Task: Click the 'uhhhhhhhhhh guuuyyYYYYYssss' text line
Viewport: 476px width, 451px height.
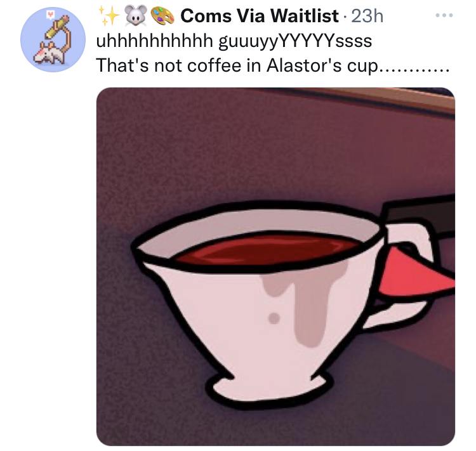Action: 234,41
